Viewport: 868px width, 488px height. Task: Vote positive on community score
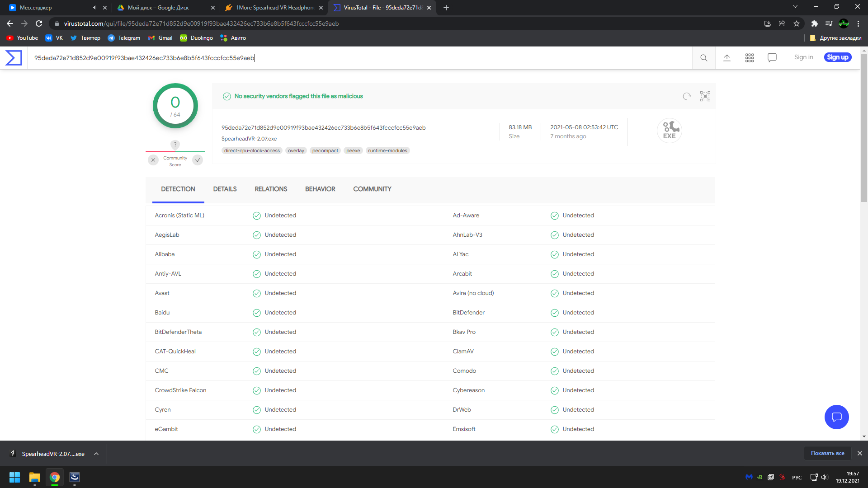pyautogui.click(x=198, y=160)
